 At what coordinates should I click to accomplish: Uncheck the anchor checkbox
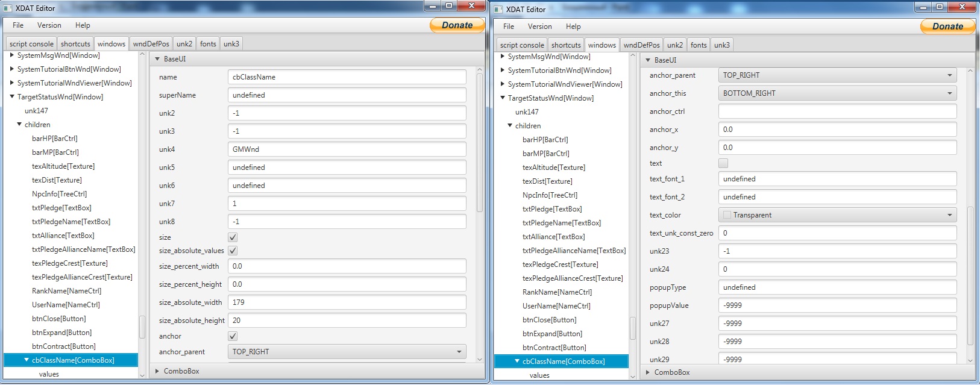(x=233, y=336)
